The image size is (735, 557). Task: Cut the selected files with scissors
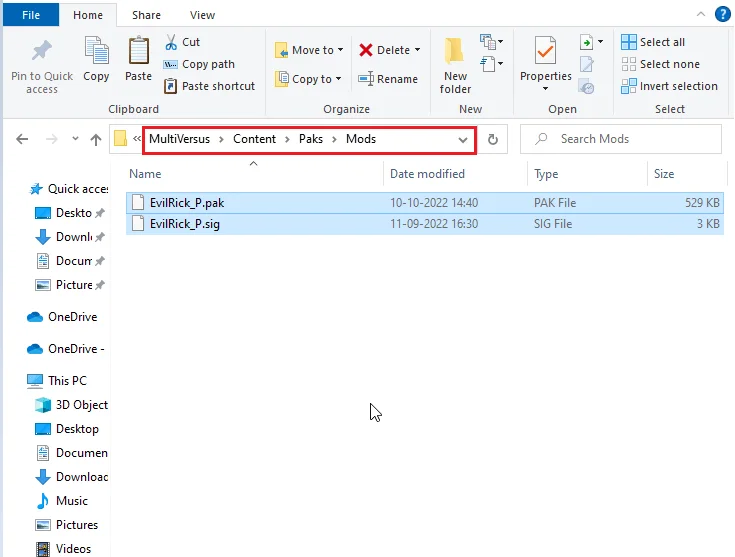[182, 42]
